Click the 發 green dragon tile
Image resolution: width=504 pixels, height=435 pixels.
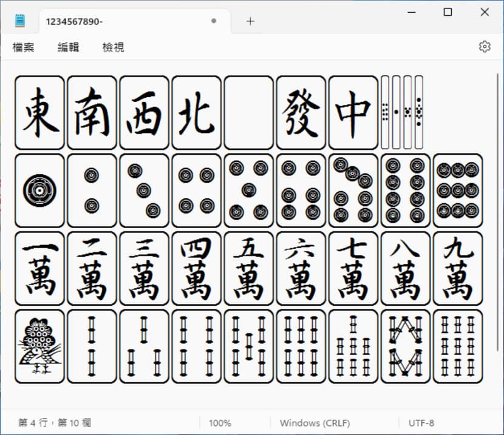pos(301,112)
